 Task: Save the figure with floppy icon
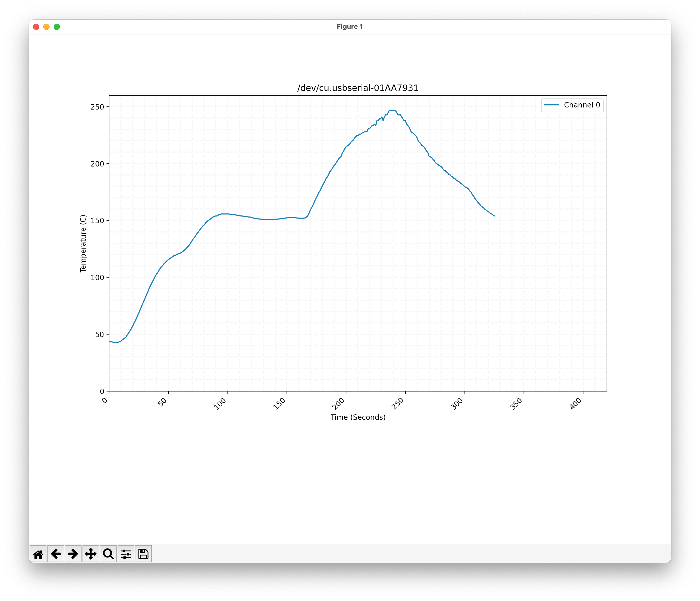pyautogui.click(x=143, y=554)
